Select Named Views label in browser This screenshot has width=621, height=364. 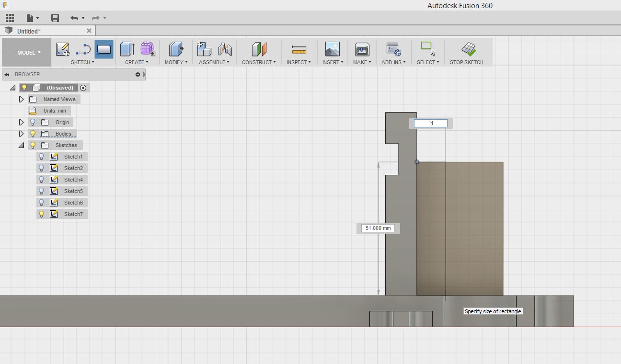tap(59, 99)
